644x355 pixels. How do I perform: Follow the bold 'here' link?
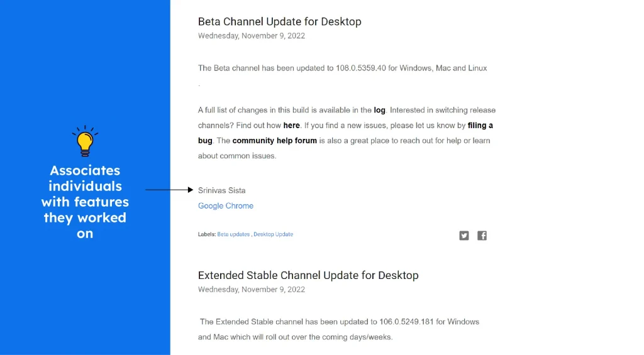[x=292, y=126]
